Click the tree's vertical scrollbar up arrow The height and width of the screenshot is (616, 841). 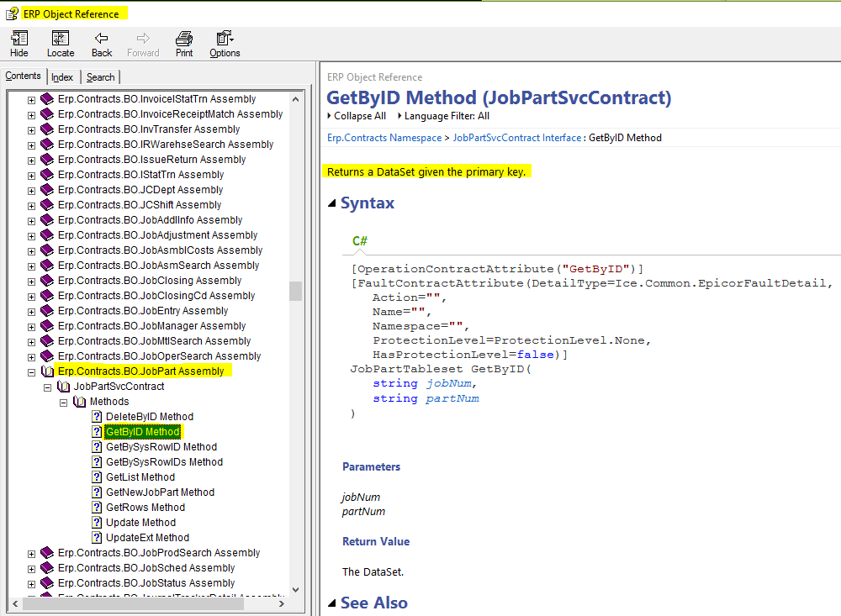click(x=295, y=99)
